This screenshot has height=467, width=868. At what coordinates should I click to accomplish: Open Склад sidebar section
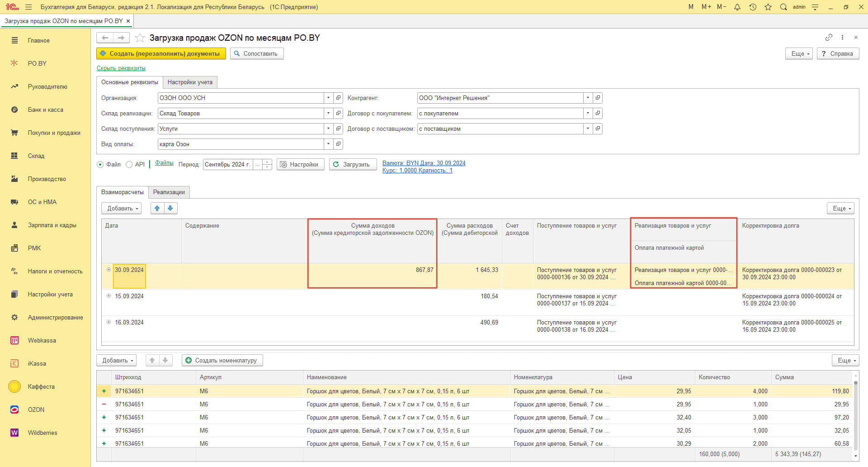pyautogui.click(x=36, y=156)
